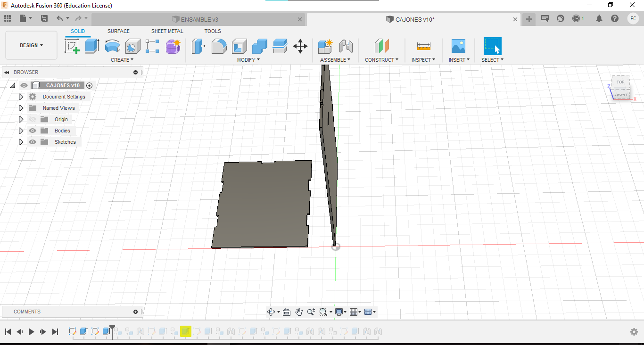Image resolution: width=644 pixels, height=345 pixels.
Task: Undo the last action
Action: (59, 18)
